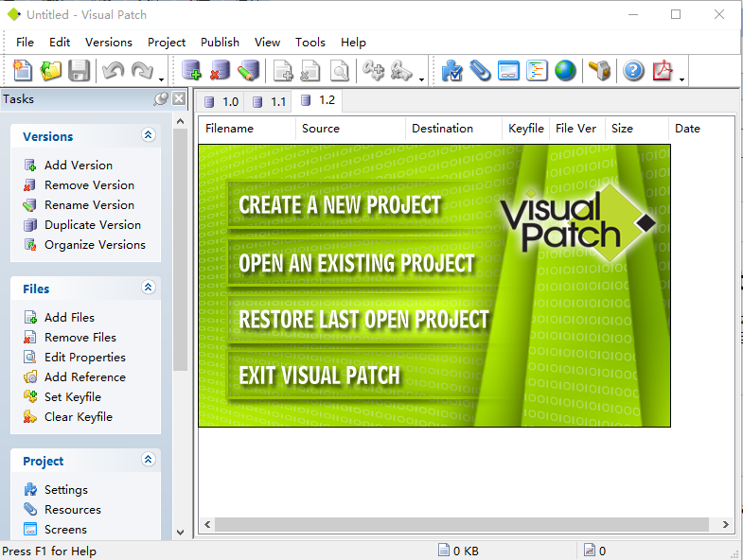This screenshot has height=560, width=743.
Task: Click Rename Version task link
Action: (90, 205)
